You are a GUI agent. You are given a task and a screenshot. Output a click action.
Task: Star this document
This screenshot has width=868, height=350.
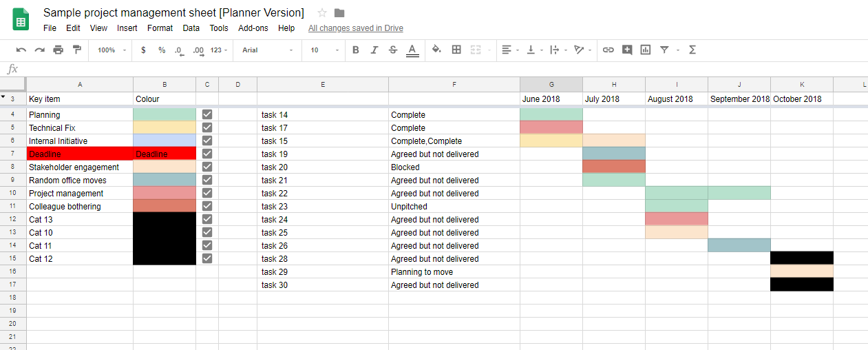pyautogui.click(x=322, y=13)
